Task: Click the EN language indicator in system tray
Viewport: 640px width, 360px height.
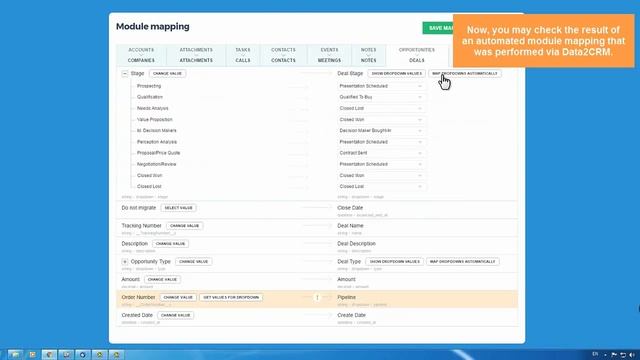Action: coord(595,354)
